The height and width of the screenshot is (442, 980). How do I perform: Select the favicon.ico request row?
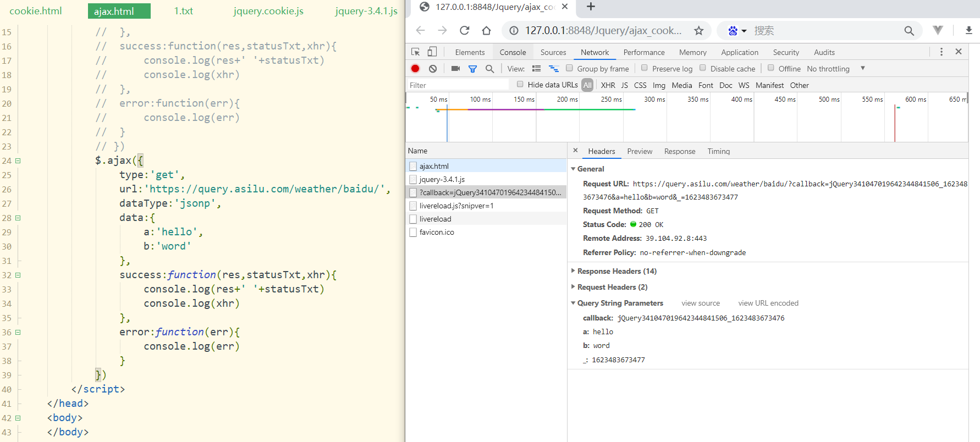tap(486, 232)
